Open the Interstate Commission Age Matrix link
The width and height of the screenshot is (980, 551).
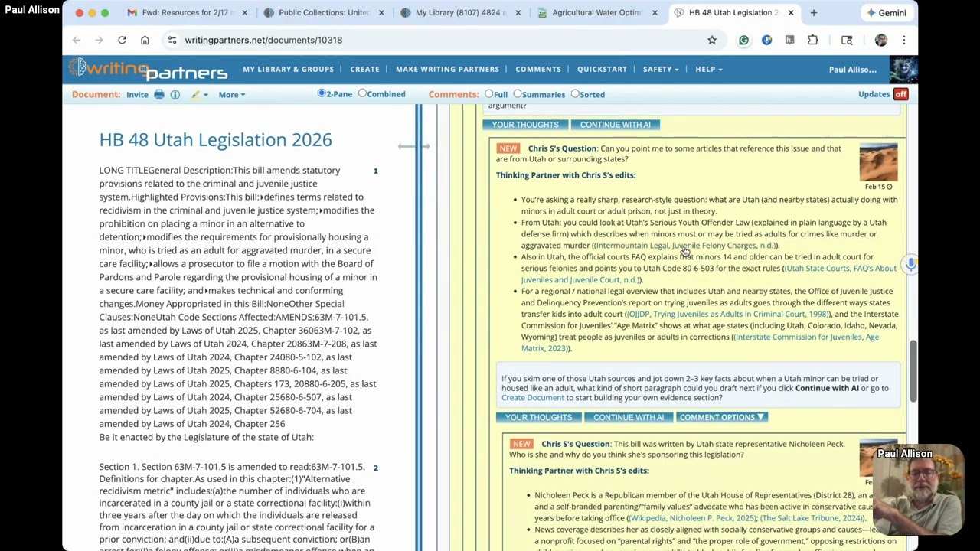pos(700,342)
